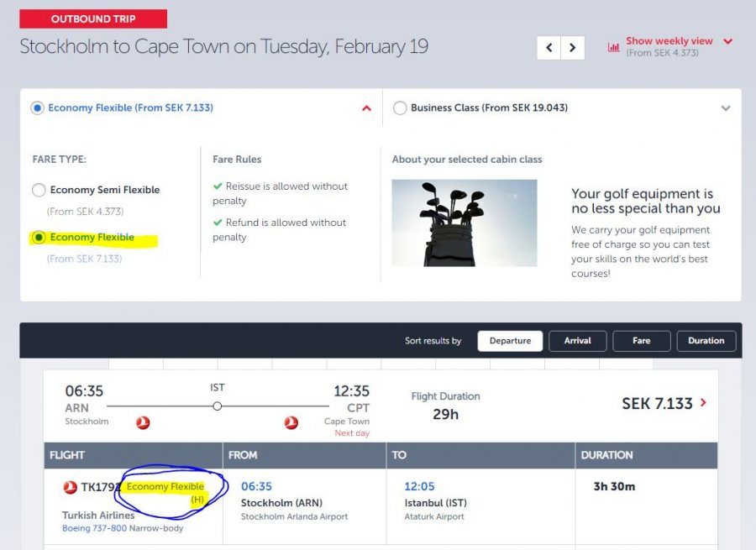Image resolution: width=756 pixels, height=550 pixels.
Task: Sort results by Arrival
Action: pos(577,341)
